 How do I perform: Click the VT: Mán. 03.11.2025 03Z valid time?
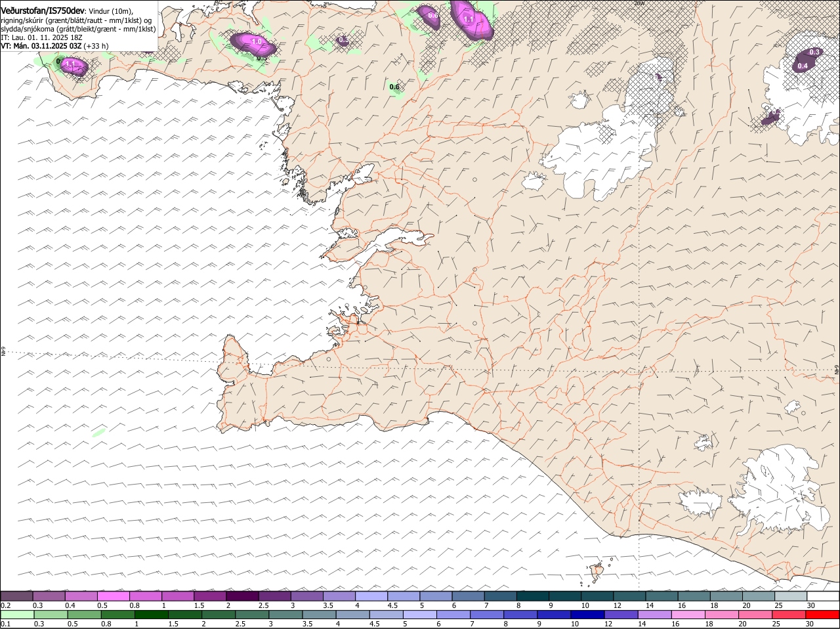click(x=41, y=46)
